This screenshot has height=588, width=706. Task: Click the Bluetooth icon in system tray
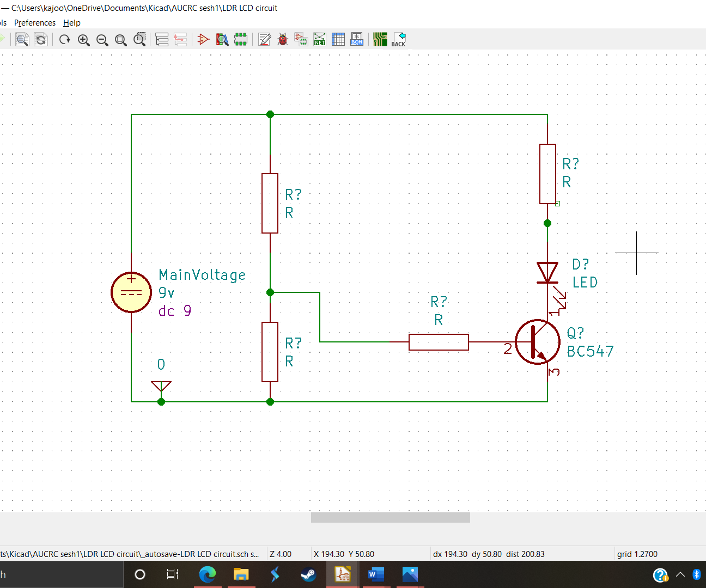click(x=697, y=574)
